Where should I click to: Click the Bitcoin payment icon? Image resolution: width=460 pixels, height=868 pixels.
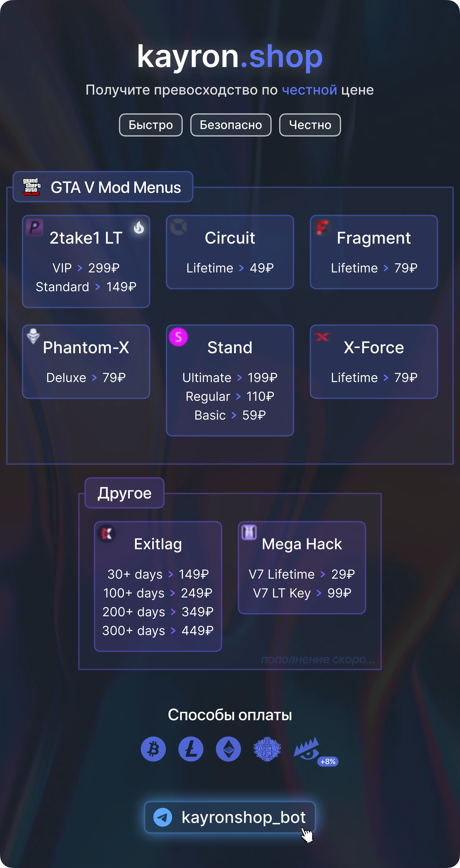153,749
